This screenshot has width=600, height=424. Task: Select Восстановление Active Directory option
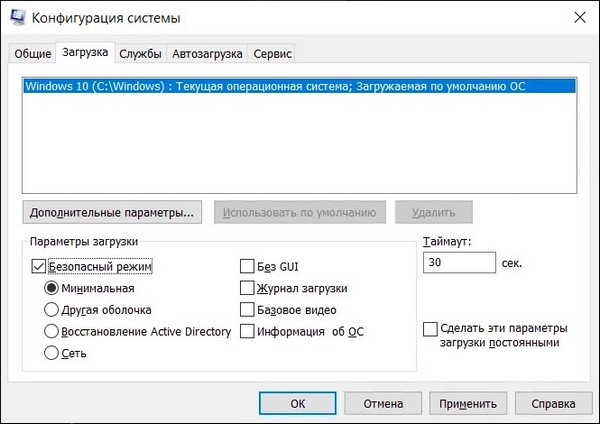pyautogui.click(x=52, y=331)
